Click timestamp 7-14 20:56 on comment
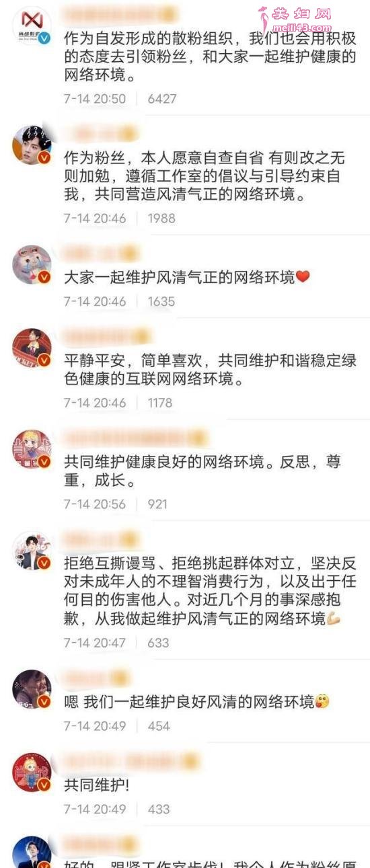370x868 pixels. click(x=95, y=504)
